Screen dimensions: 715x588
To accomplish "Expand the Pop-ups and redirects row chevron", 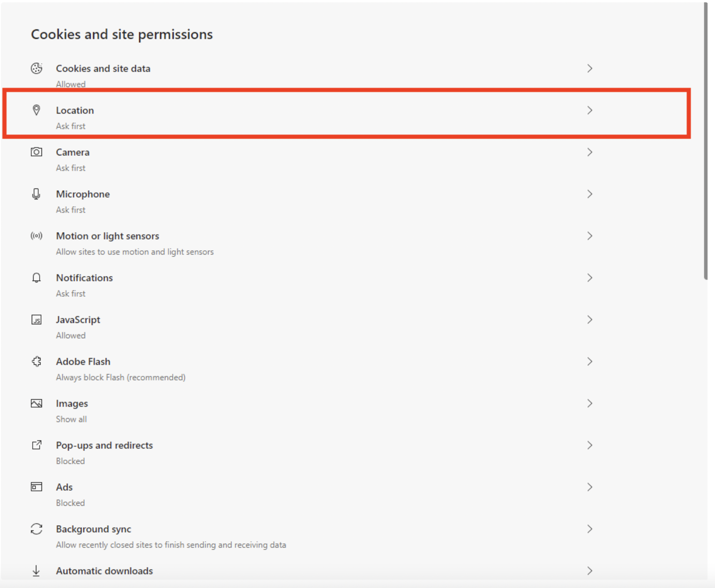I will 589,445.
